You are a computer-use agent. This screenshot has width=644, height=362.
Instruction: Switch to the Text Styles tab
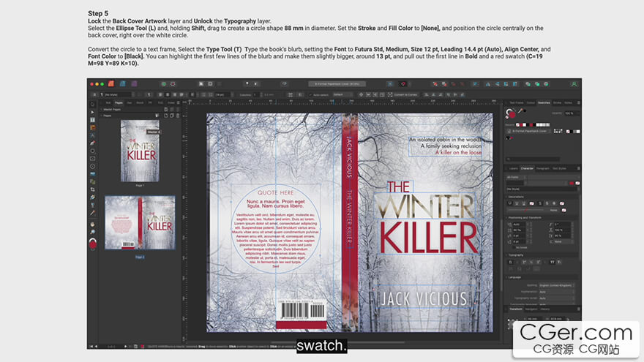[559, 168]
